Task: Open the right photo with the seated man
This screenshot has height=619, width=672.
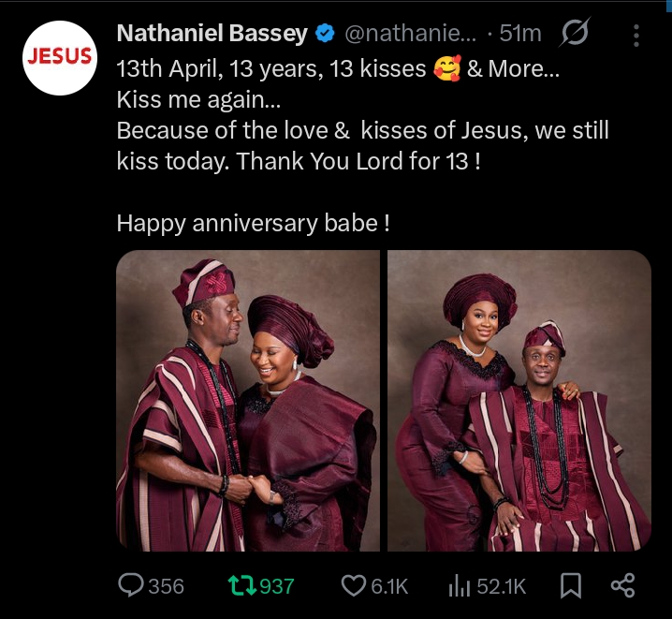Action: click(519, 401)
